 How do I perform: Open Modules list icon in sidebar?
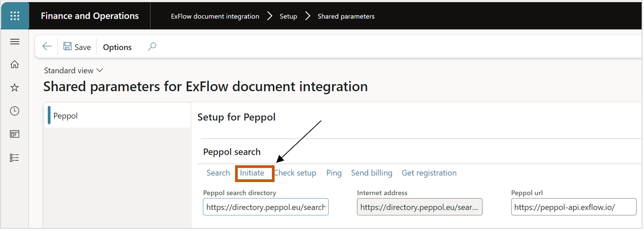(14, 158)
